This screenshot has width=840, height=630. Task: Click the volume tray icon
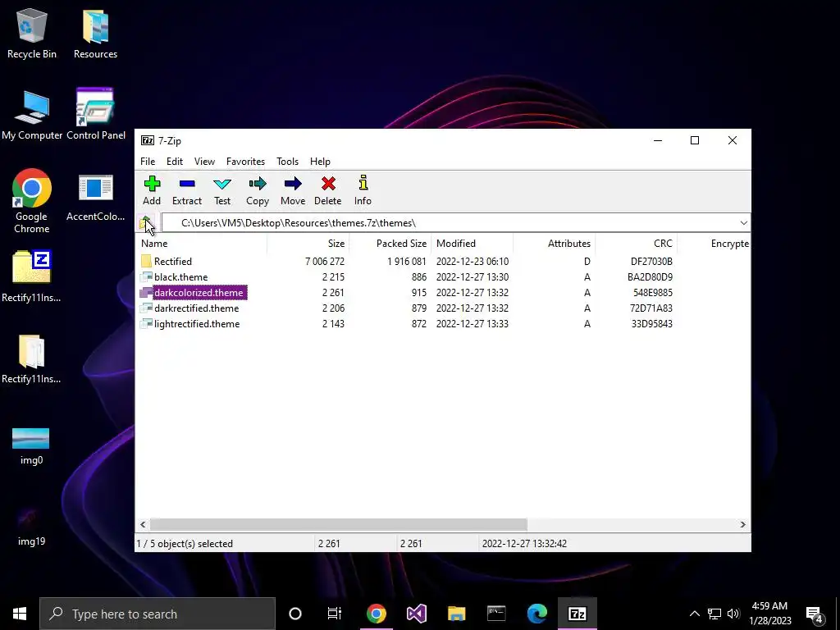click(x=733, y=614)
